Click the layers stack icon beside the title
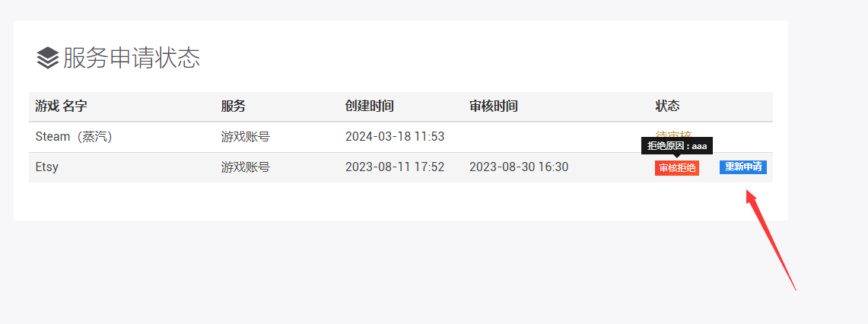Screen dimensions: 868x324 point(47,58)
